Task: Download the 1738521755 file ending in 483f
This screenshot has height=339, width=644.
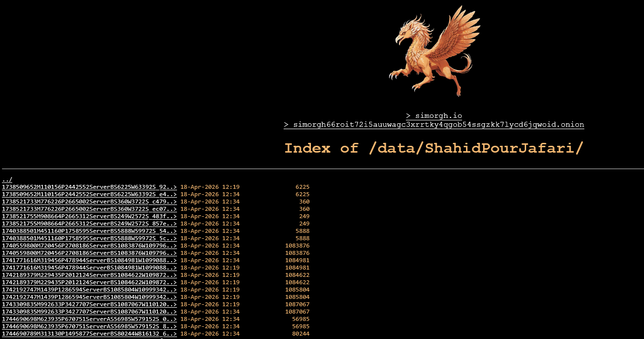Action: tap(89, 216)
